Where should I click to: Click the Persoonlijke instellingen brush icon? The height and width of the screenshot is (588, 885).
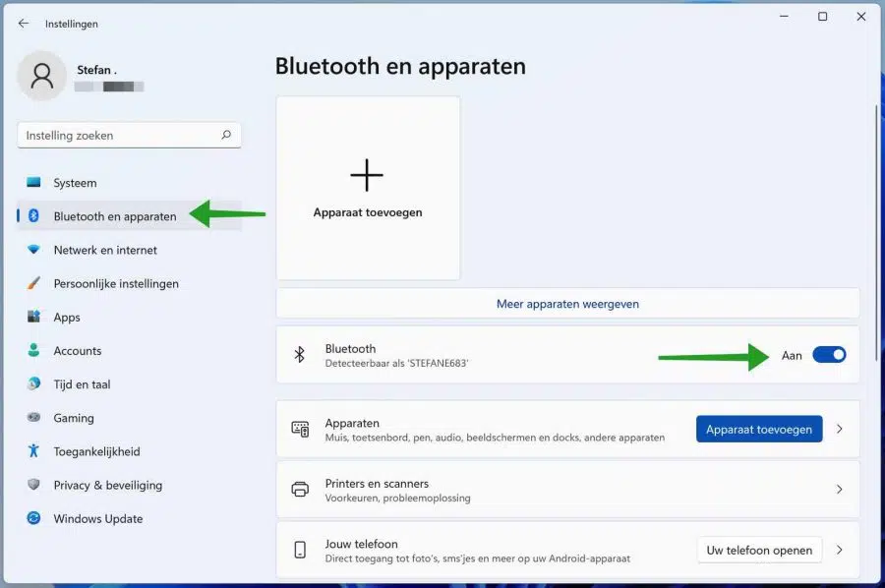pyautogui.click(x=33, y=283)
